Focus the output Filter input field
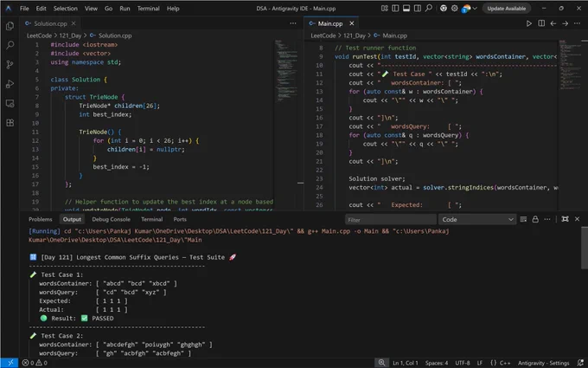Screen dimensions: 588x368 tap(390, 220)
